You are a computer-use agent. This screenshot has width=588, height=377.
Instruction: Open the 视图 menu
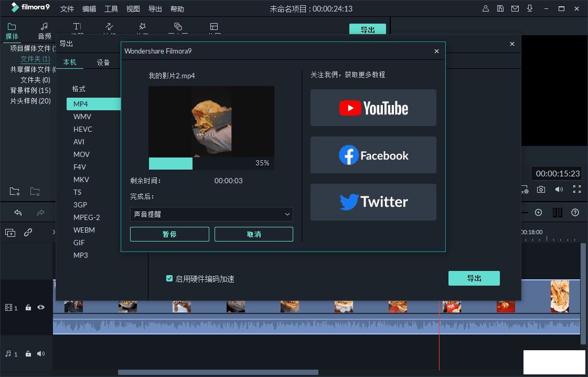133,9
